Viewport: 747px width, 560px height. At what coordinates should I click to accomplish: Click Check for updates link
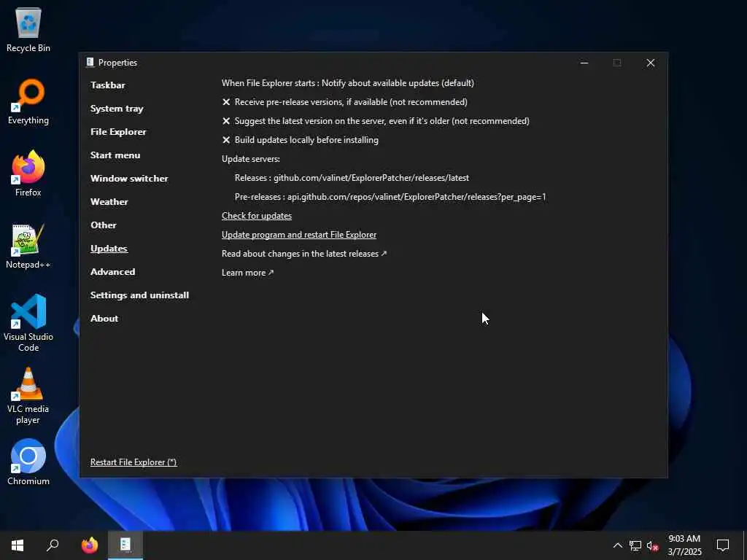pos(257,216)
